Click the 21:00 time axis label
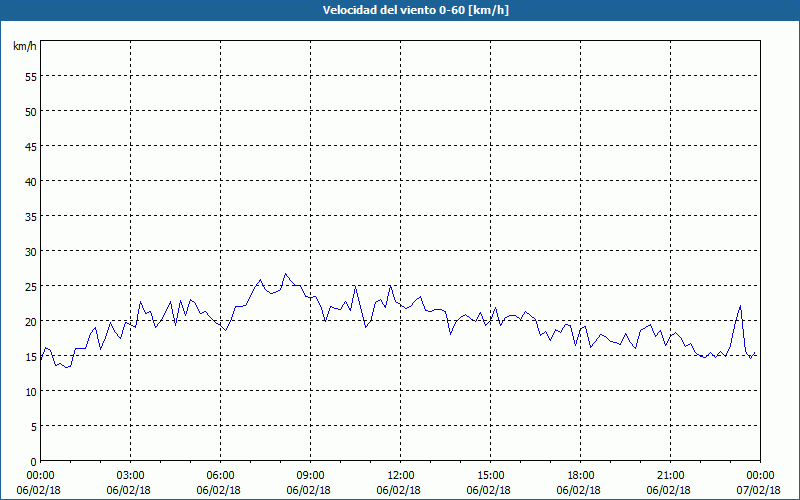The image size is (800, 500). pyautogui.click(x=670, y=476)
